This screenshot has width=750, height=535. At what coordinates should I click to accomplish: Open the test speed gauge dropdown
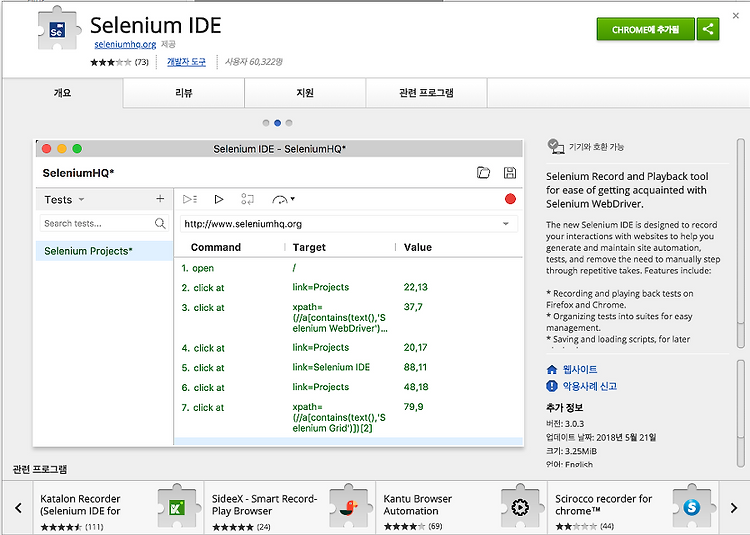[284, 199]
